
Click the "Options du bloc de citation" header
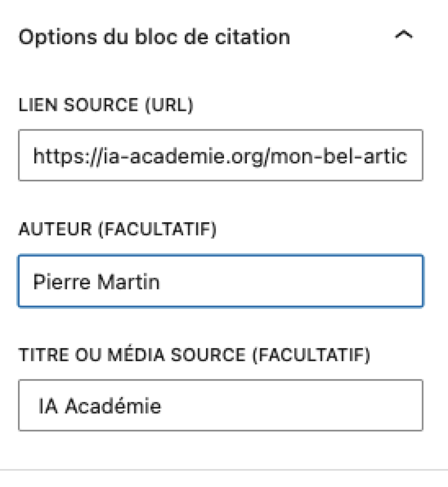click(x=155, y=37)
